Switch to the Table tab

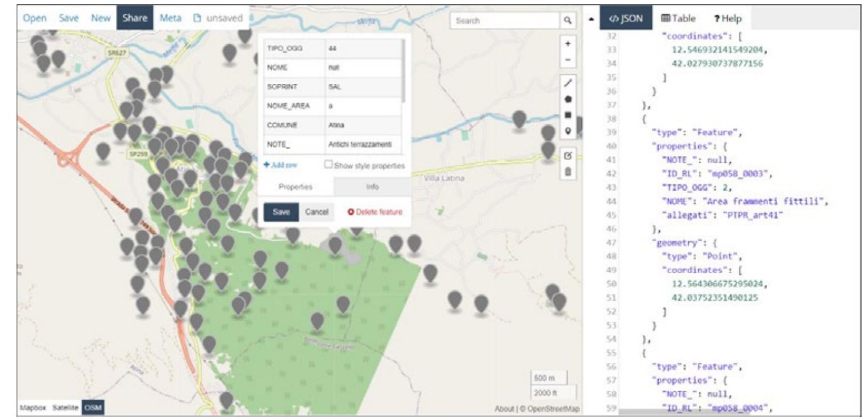click(678, 19)
